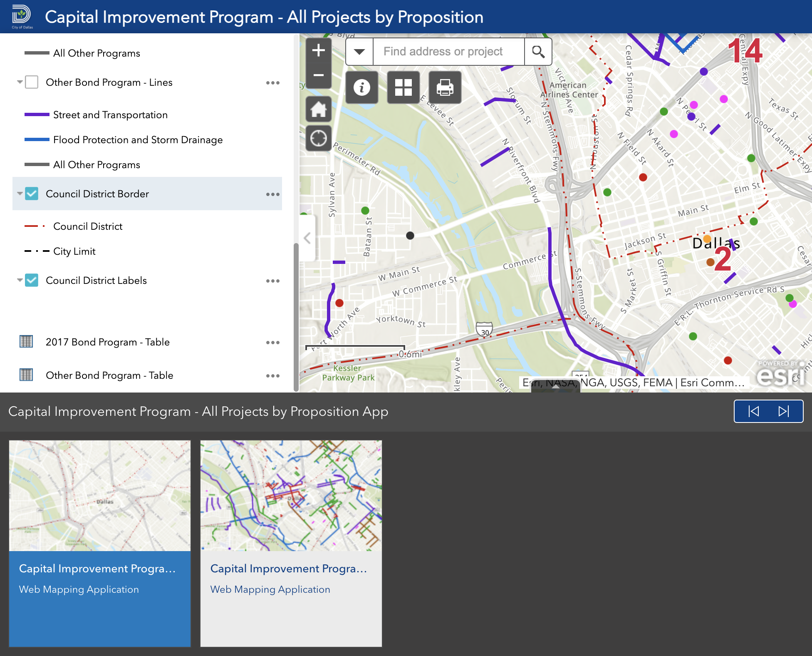This screenshot has width=812, height=656.
Task: Open first Capital Improvement Program thumbnail
Action: tap(100, 496)
